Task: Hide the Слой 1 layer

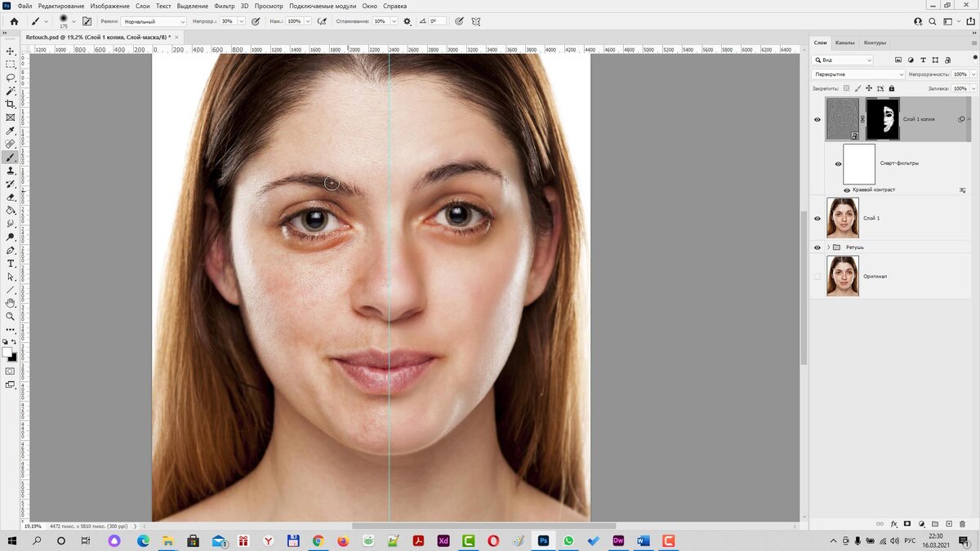Action: (817, 218)
